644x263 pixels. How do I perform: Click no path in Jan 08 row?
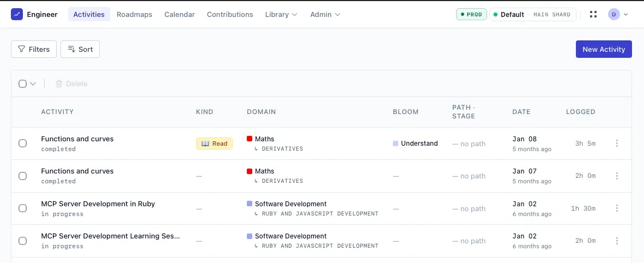pyautogui.click(x=469, y=144)
